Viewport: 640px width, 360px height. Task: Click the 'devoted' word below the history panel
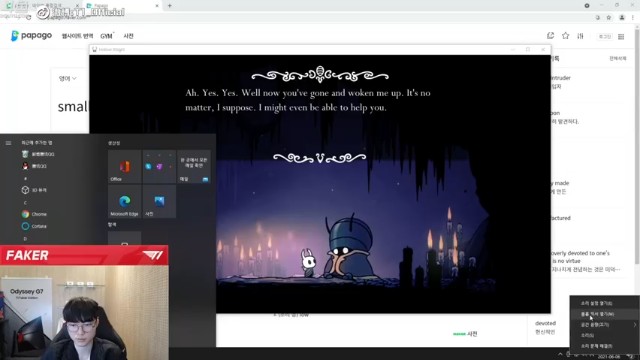(545, 323)
